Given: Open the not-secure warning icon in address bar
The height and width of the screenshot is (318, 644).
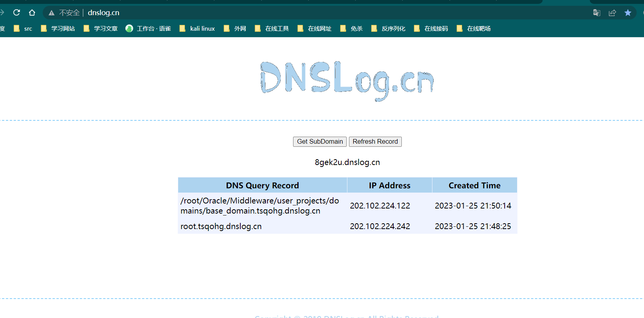Looking at the screenshot, I should coord(51,13).
